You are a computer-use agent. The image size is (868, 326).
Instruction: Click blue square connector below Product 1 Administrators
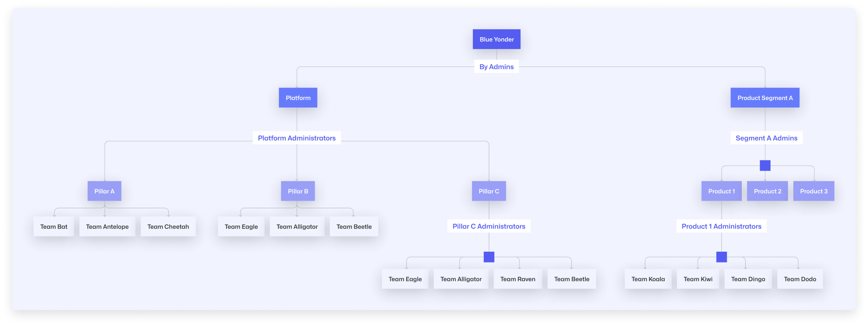(721, 257)
